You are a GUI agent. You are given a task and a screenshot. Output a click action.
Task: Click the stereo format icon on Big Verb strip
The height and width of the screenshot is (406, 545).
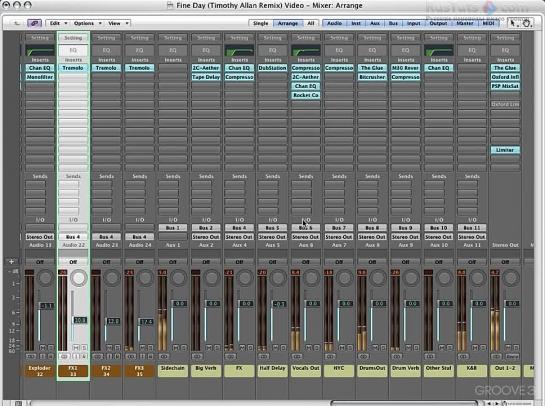[197, 356]
